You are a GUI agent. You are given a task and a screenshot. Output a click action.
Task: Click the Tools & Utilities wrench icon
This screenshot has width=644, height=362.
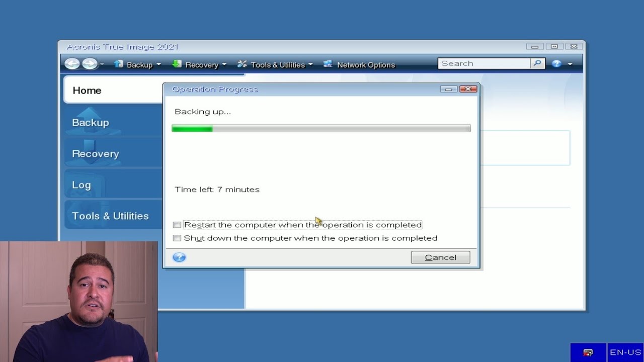point(242,64)
